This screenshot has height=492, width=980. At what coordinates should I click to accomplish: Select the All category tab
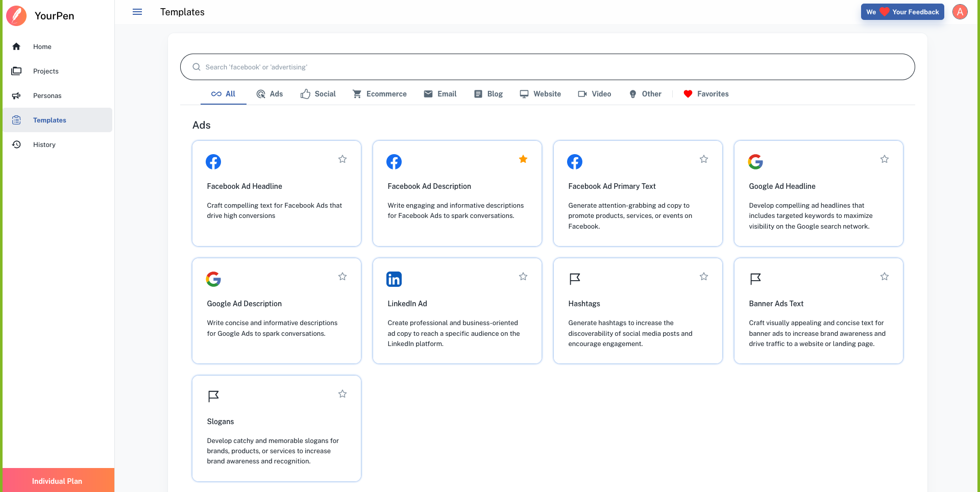[x=224, y=94]
